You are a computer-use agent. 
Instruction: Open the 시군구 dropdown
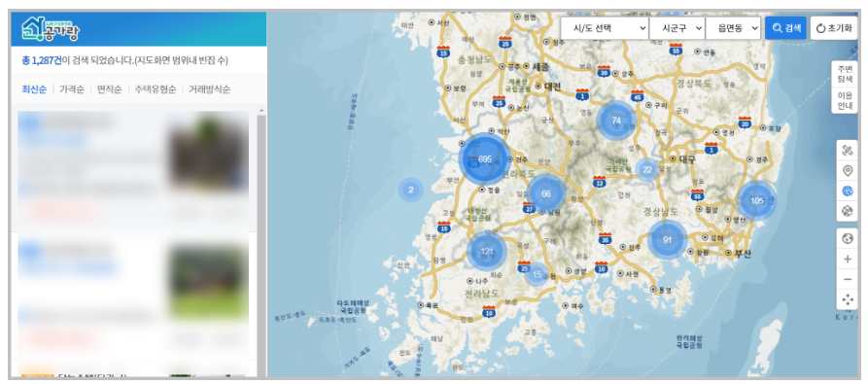(x=677, y=28)
